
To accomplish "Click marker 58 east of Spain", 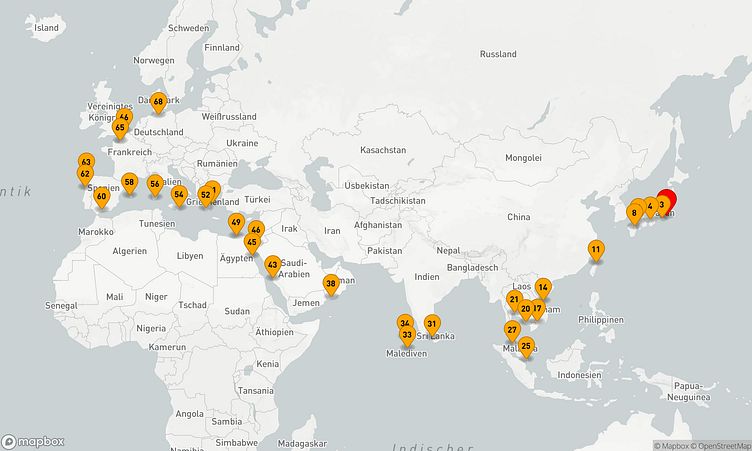I will pos(129,182).
